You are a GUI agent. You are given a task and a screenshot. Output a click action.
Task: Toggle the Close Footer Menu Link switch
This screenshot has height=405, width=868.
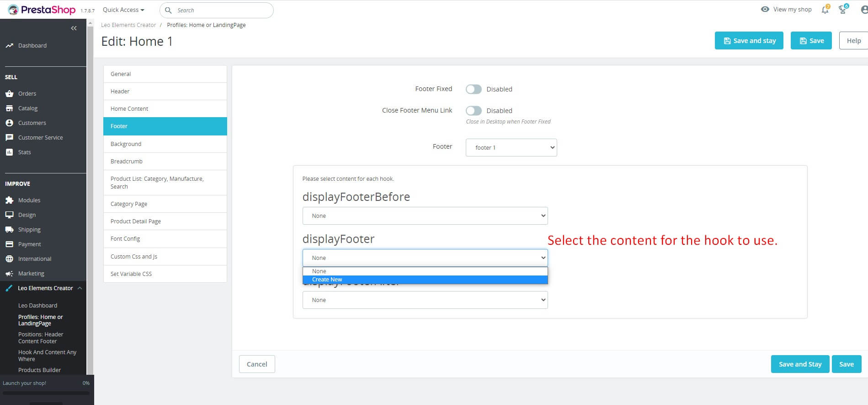474,111
